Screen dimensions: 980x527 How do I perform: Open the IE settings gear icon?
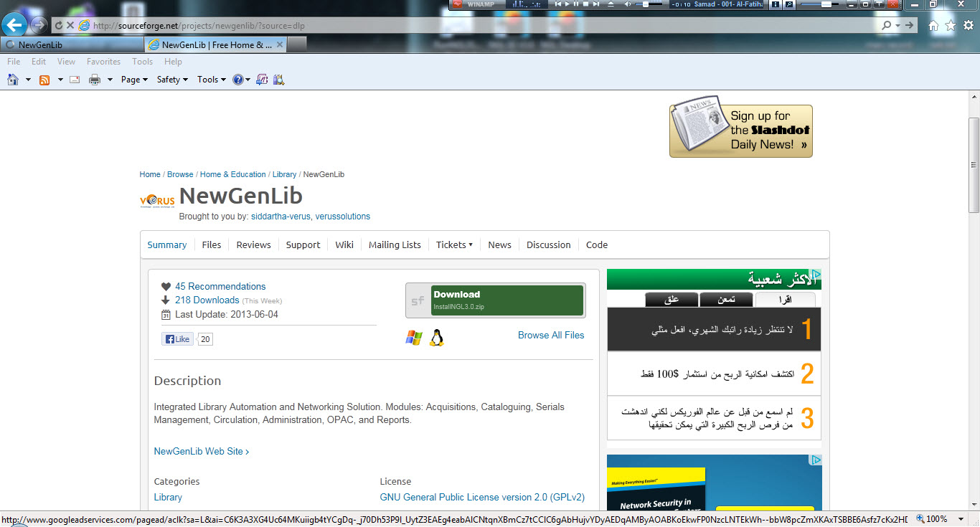pyautogui.click(x=968, y=25)
